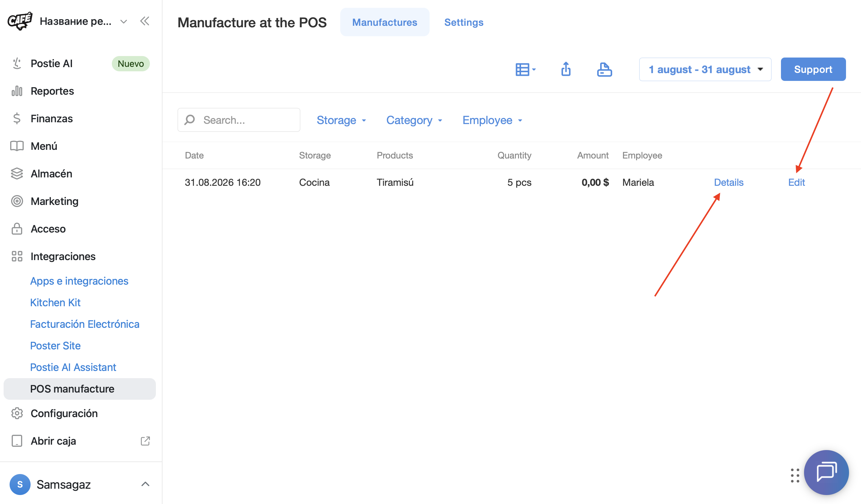
Task: Click the CAFE logo icon
Action: click(x=20, y=21)
